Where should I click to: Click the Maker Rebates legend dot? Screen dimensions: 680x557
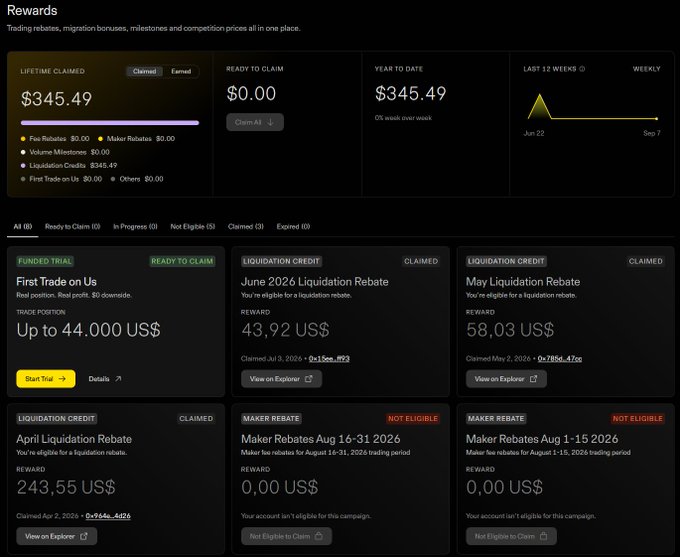coord(100,139)
